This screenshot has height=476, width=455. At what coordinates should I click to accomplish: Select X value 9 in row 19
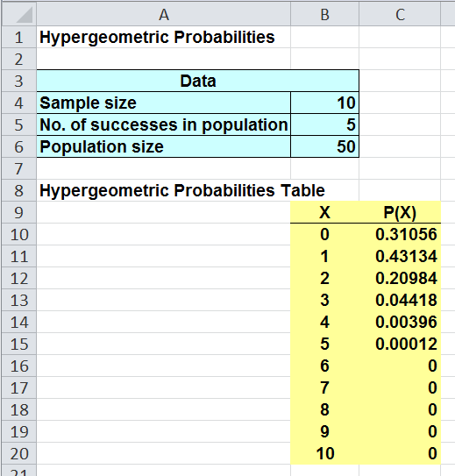[x=324, y=431]
